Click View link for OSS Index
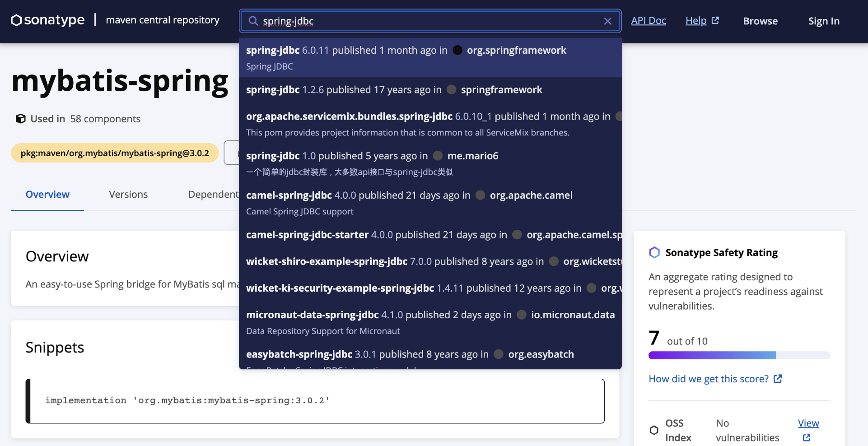Image resolution: width=868 pixels, height=446 pixels. [808, 423]
